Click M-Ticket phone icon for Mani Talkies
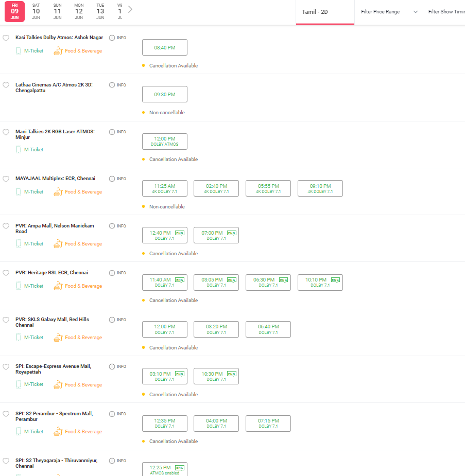 point(19,149)
